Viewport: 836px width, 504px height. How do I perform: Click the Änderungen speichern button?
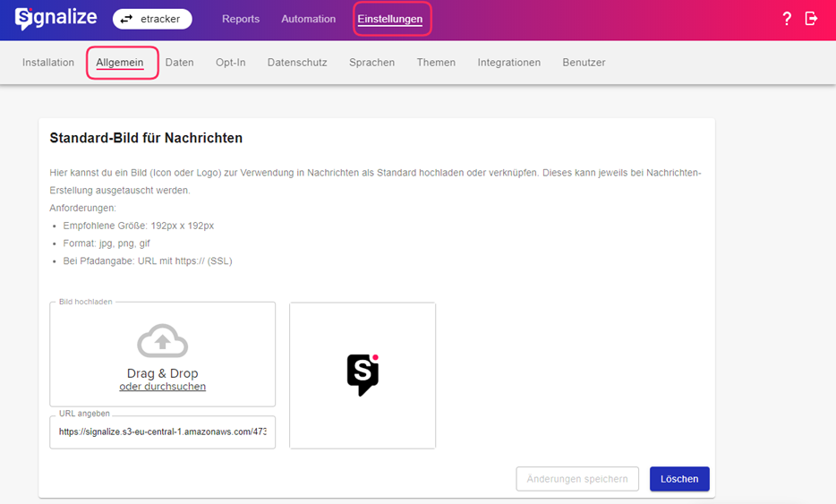(577, 479)
